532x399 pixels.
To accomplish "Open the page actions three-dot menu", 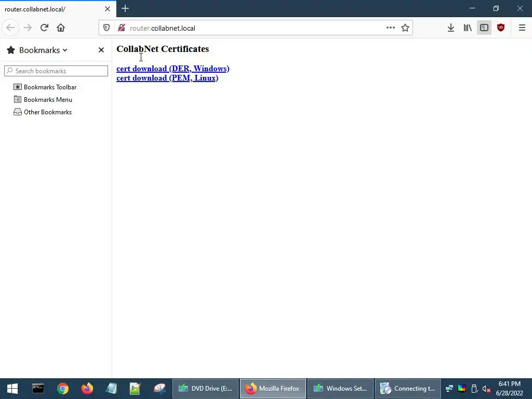I will 391,28.
